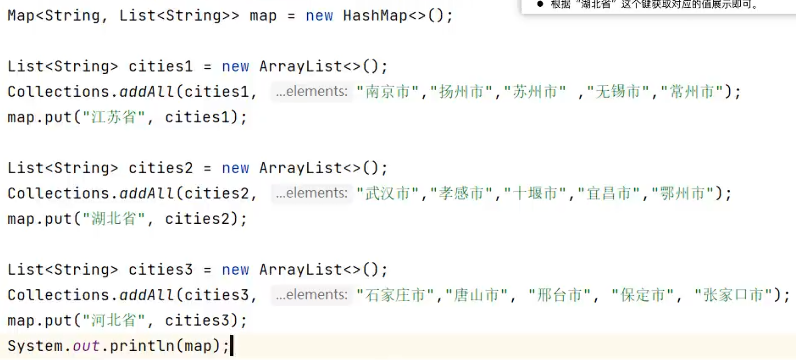The height and width of the screenshot is (360, 796).
Task: Click the "...elements:" hint on cities2 addAll line
Action: coord(312,193)
